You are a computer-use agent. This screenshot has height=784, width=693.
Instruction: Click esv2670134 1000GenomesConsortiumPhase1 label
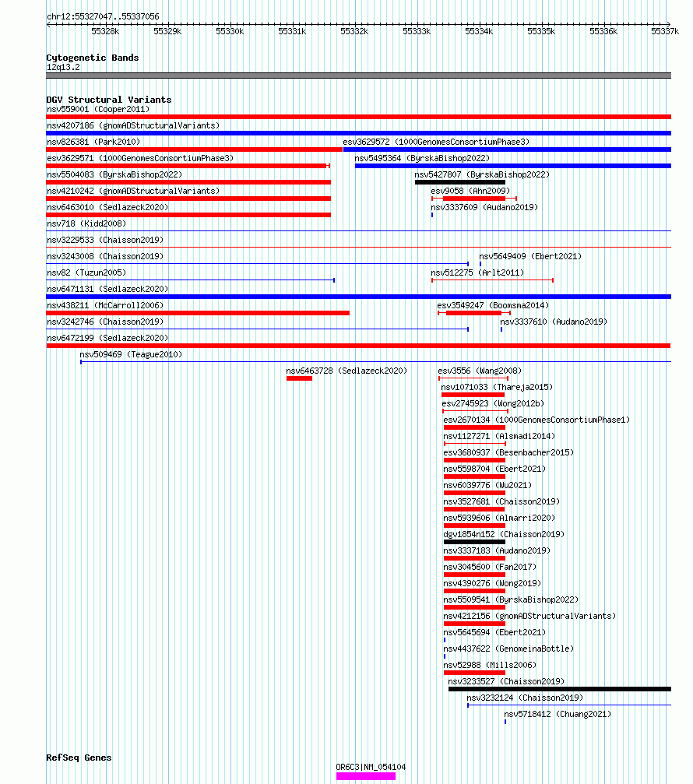pos(536,420)
